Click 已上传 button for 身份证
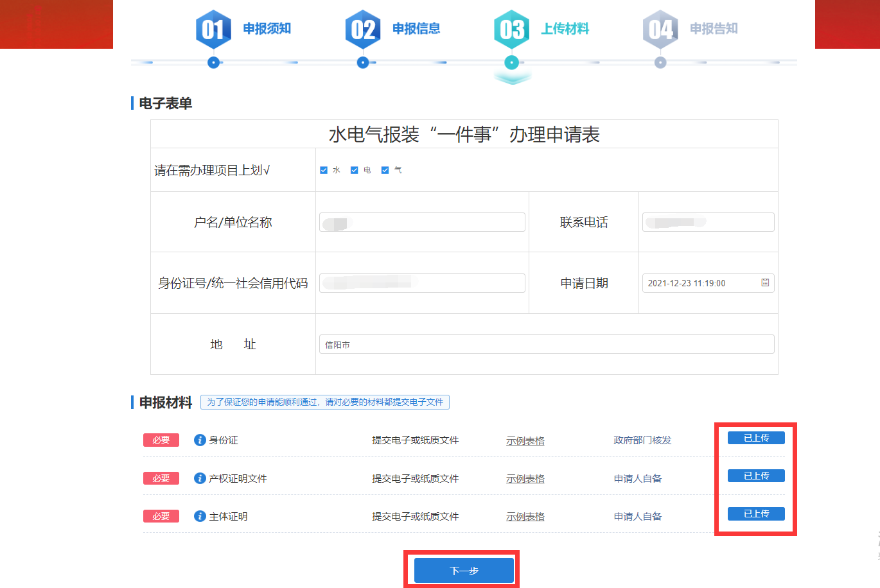This screenshot has width=880, height=588. pos(756,438)
